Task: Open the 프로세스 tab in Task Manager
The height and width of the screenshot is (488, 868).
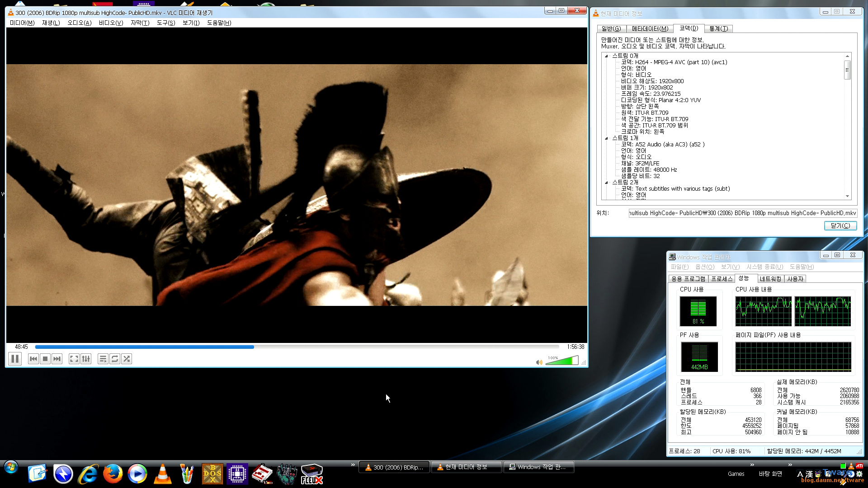Action: click(721, 279)
